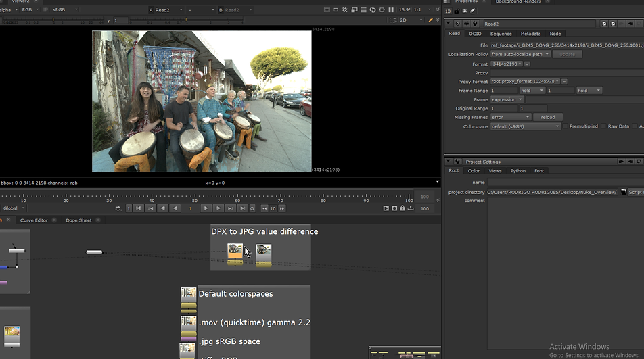This screenshot has height=359, width=644.
Task: Step forward one frame
Action: [x=218, y=208]
